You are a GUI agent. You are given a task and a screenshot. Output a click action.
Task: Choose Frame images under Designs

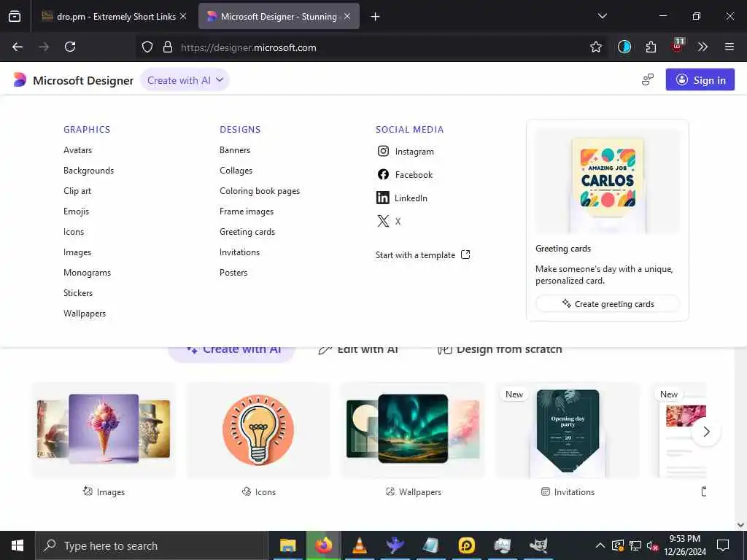tap(247, 211)
